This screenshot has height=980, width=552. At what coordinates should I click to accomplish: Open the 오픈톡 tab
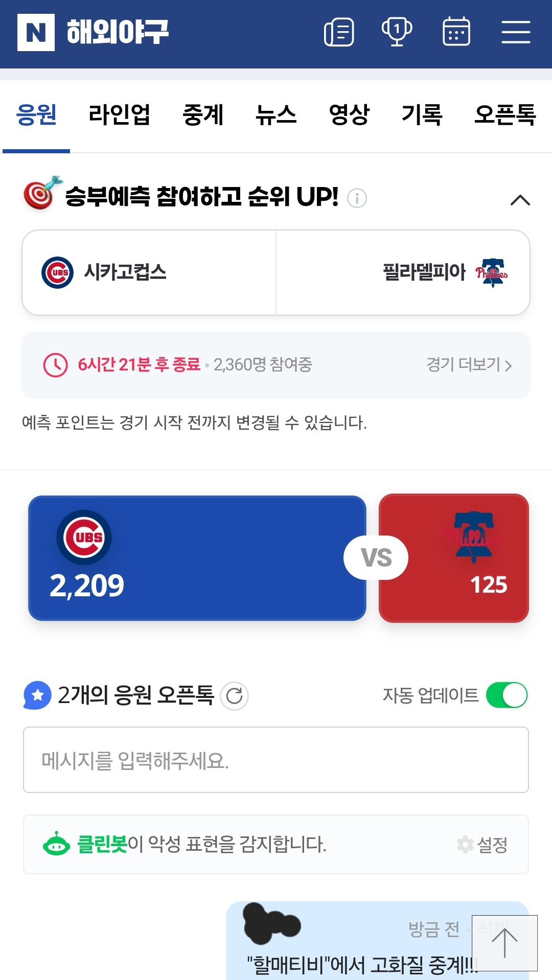[505, 114]
